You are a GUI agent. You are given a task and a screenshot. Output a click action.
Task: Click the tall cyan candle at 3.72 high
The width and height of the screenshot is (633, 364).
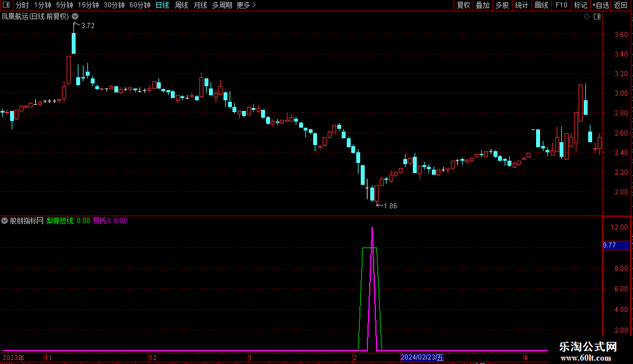73,43
